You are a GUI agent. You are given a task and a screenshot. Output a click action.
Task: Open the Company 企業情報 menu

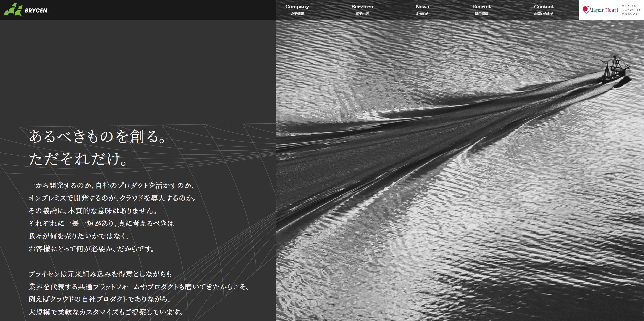[x=297, y=10]
